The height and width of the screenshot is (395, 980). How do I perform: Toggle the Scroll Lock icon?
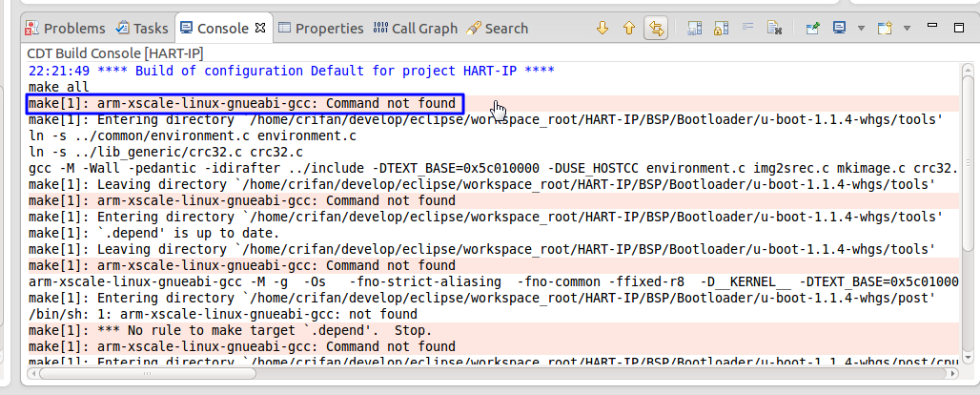pos(722,29)
